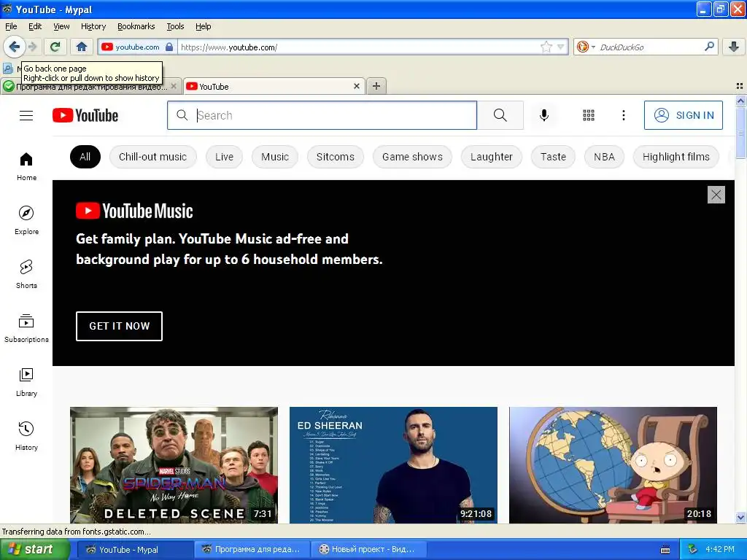Close the YouTube browser tab
The width and height of the screenshot is (747, 560).
coord(356,86)
